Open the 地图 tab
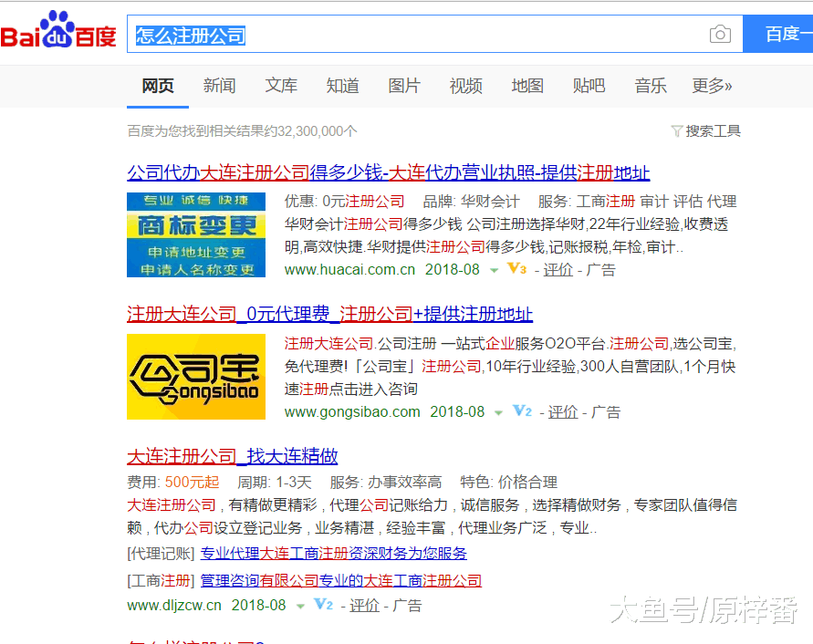Image resolution: width=813 pixels, height=644 pixels. coord(527,86)
